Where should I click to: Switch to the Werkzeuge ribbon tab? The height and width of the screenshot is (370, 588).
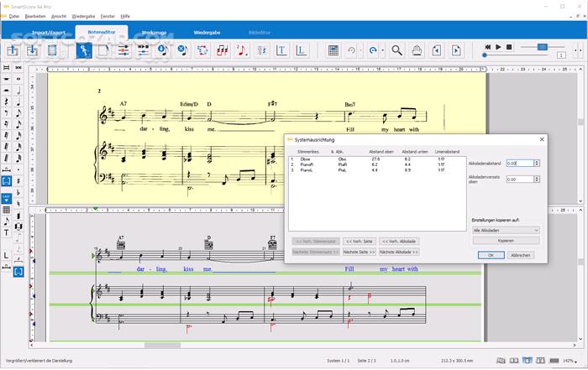point(154,33)
